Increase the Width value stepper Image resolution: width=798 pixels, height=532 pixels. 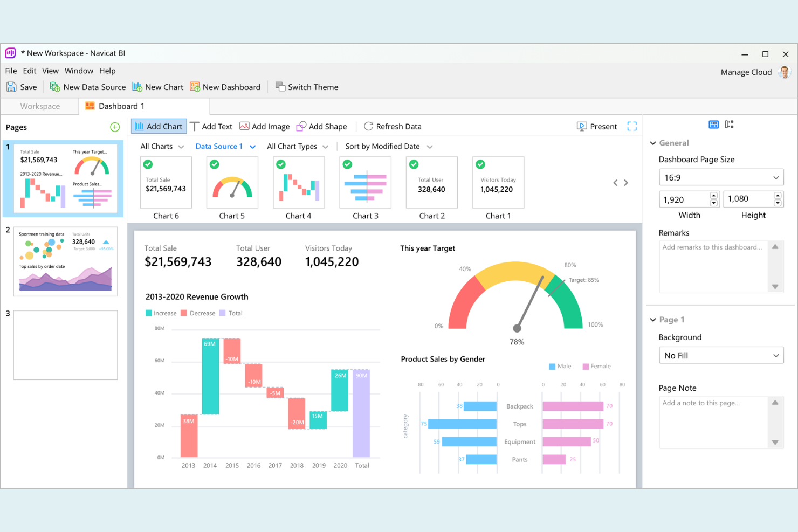click(x=714, y=196)
